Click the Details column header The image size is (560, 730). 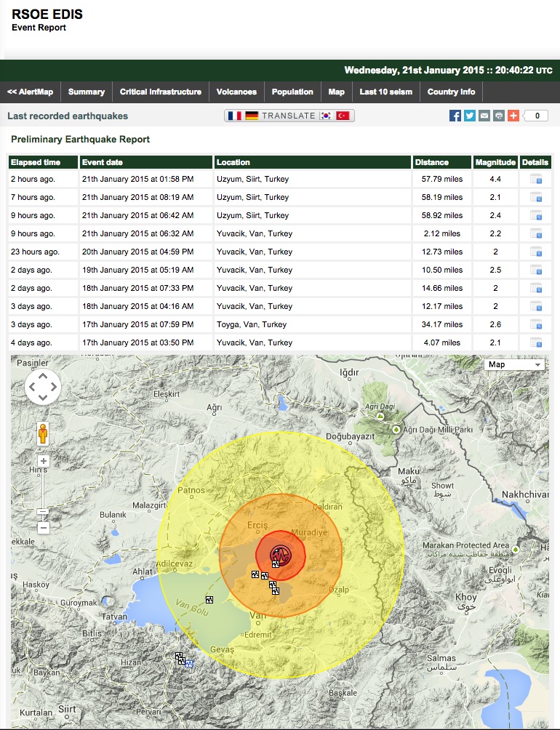[535, 162]
